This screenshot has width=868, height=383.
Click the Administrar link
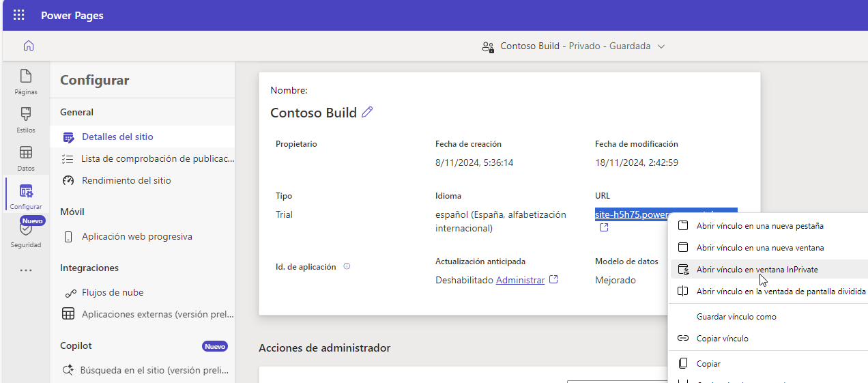520,280
